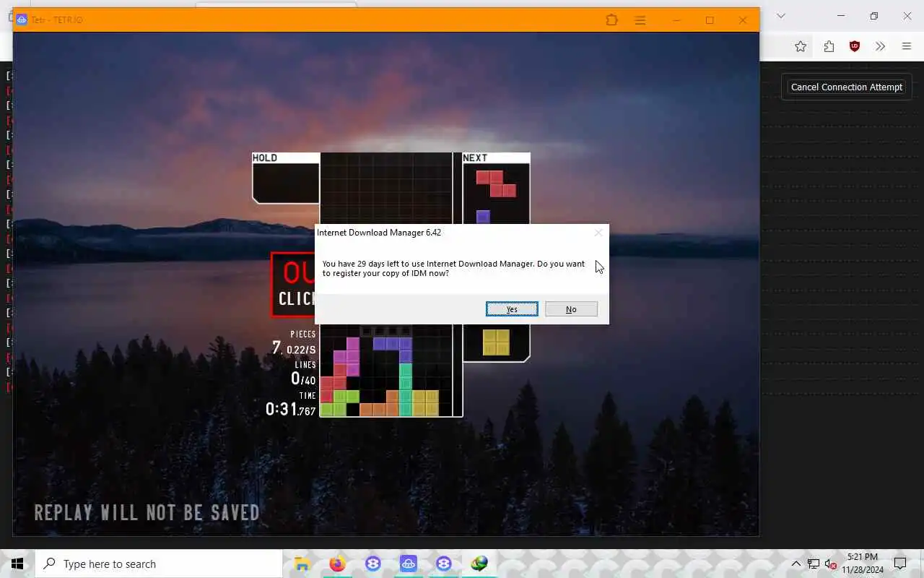Open the Windows notification center icon

coord(900,564)
